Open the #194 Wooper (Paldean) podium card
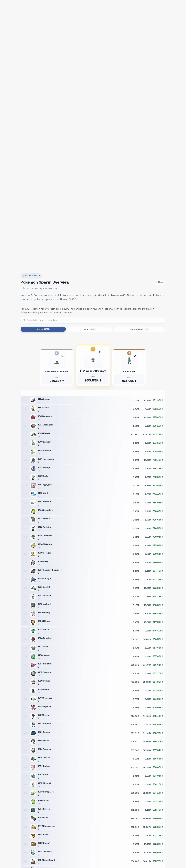 (93, 365)
